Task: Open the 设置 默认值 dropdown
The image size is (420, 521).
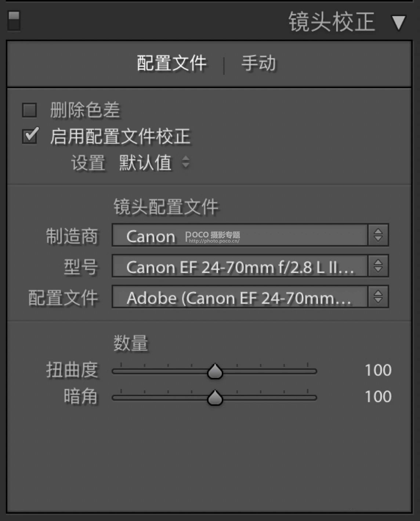Action: coord(145,163)
